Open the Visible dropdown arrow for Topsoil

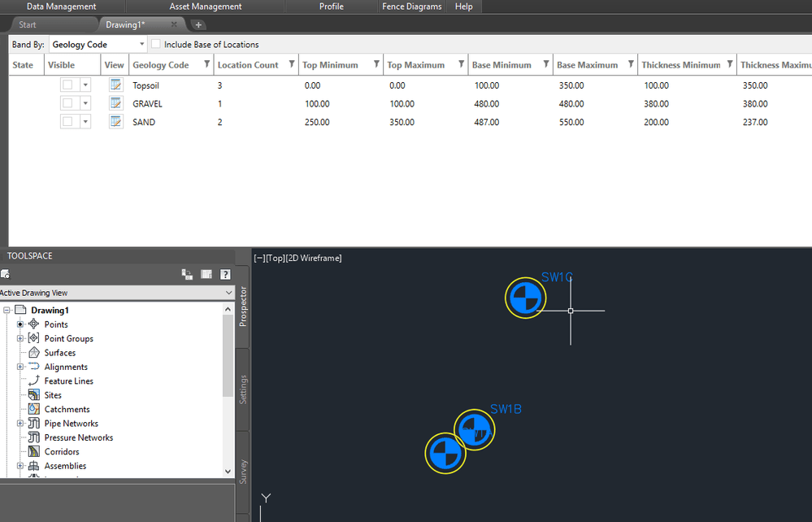[x=85, y=85]
